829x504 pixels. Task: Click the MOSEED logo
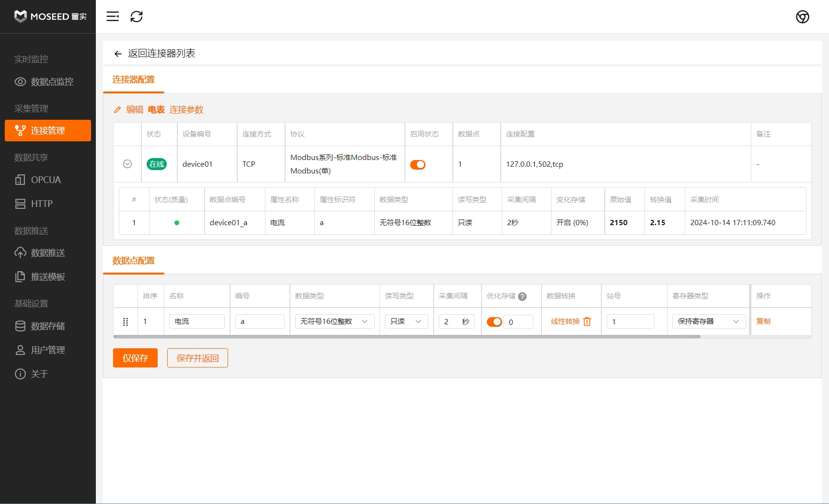[x=50, y=16]
